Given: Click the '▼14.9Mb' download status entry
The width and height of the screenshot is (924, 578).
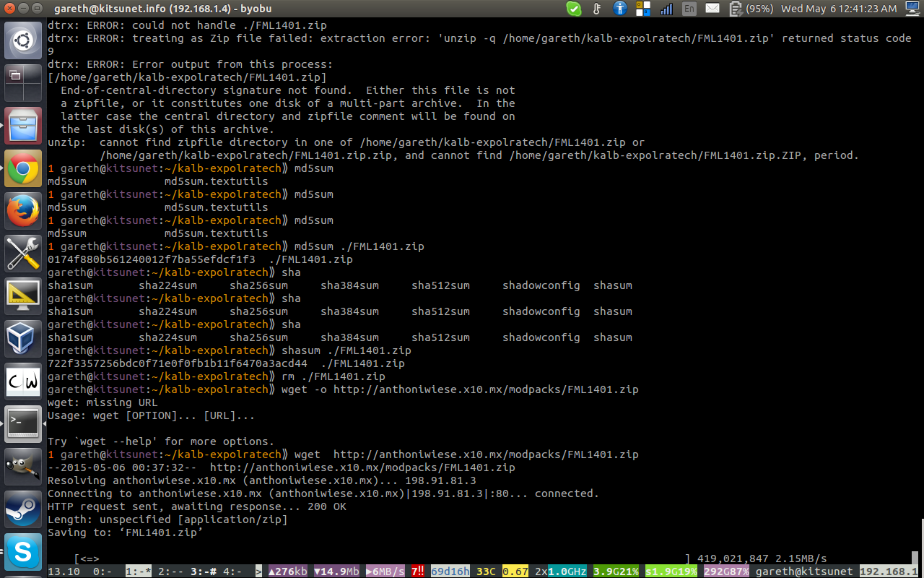Looking at the screenshot, I should [x=337, y=571].
